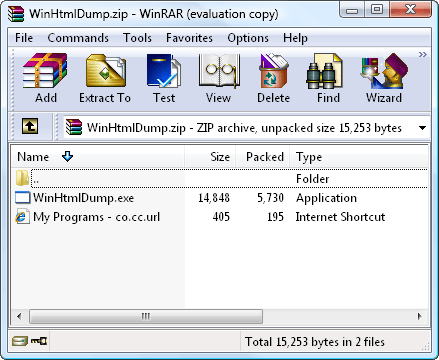Click the Delete files toolbar icon

click(273, 71)
